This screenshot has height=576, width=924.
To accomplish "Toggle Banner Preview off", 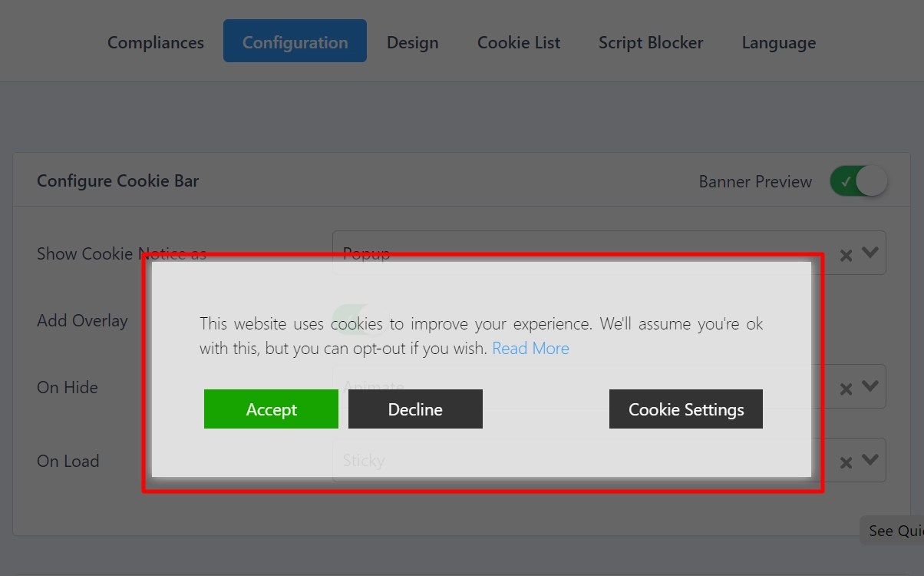I will pyautogui.click(x=857, y=180).
